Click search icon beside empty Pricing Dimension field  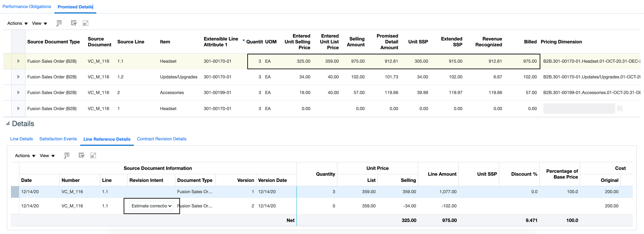click(x=620, y=109)
